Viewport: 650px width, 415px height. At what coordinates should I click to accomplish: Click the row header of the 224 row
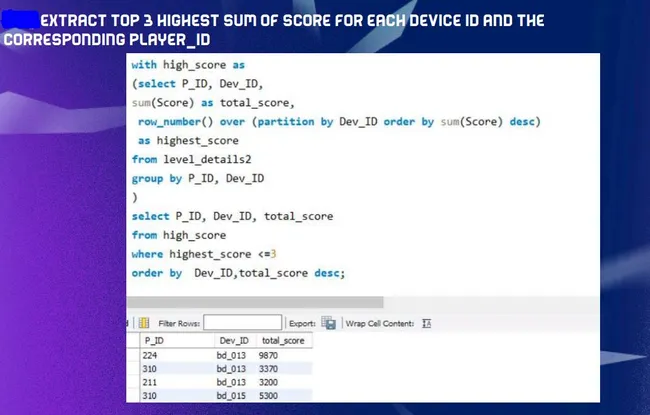coord(133,355)
